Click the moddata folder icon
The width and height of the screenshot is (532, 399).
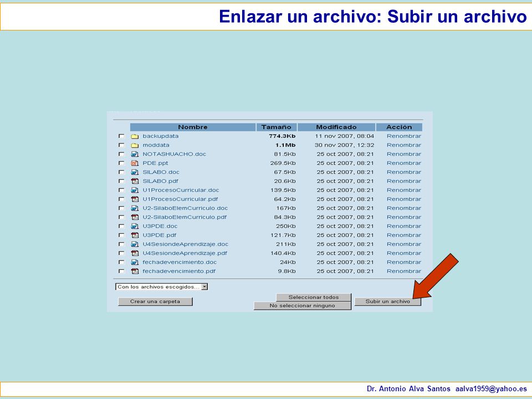(x=135, y=145)
